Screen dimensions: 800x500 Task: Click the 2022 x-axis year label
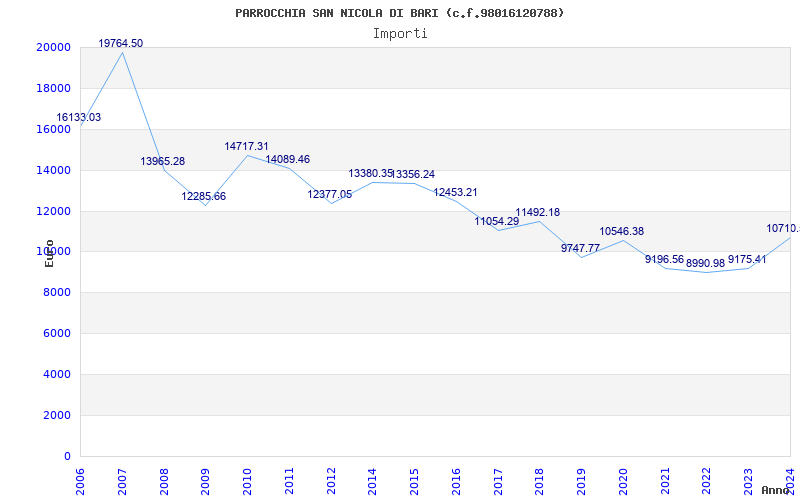[x=707, y=481]
